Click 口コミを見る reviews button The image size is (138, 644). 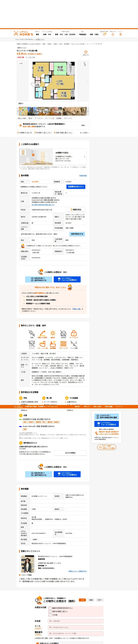point(70,453)
